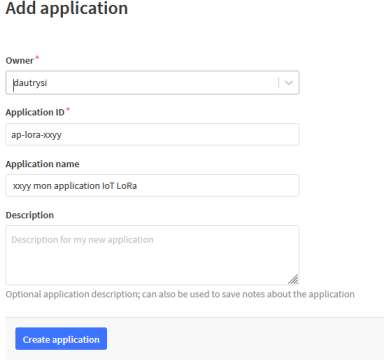Grab the Description textarea resize handle
Screen dimensions: 384x361
point(293,279)
